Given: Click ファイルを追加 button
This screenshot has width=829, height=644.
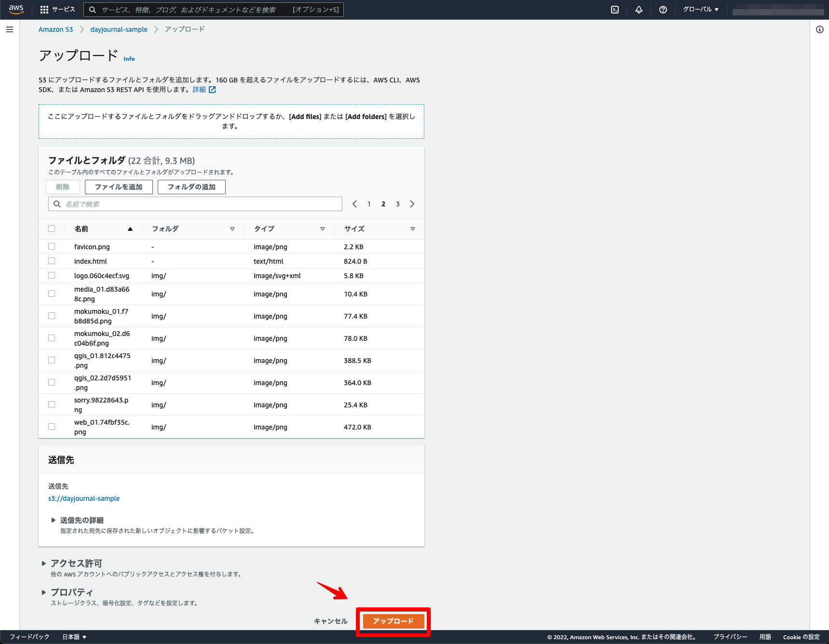Looking at the screenshot, I should pyautogui.click(x=119, y=187).
